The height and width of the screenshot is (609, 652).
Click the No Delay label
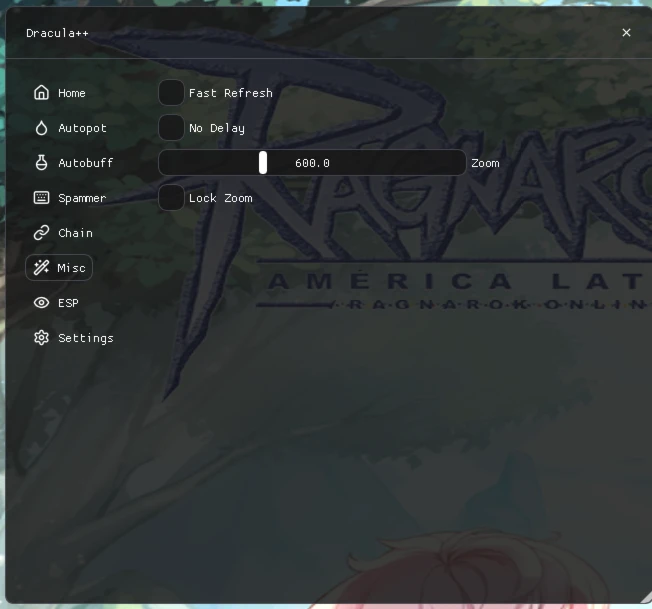click(217, 128)
